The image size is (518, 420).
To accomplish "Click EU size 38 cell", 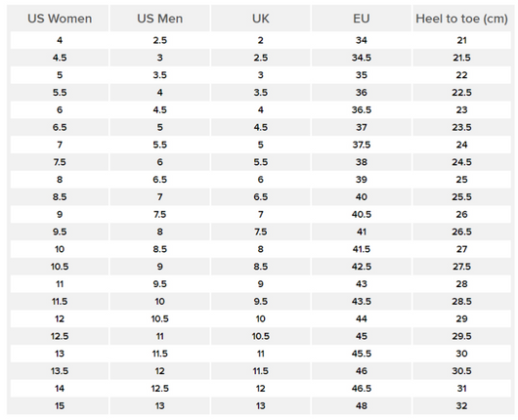I will click(x=361, y=162).
